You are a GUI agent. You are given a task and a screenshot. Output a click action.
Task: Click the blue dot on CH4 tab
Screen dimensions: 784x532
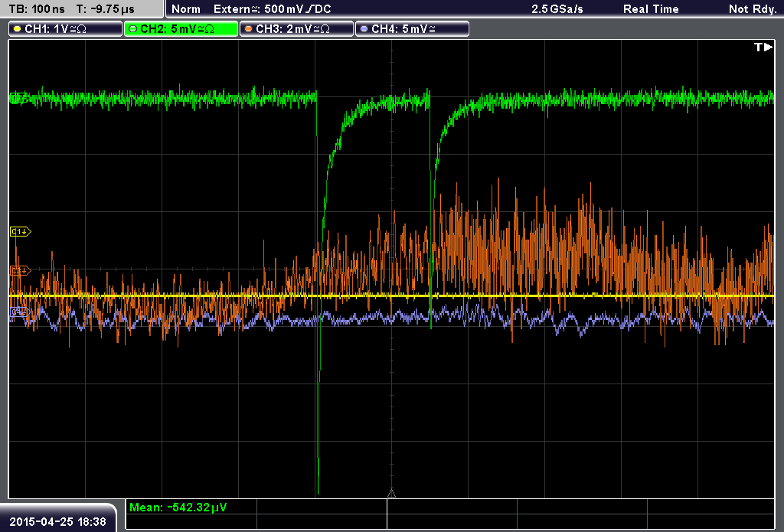click(364, 29)
